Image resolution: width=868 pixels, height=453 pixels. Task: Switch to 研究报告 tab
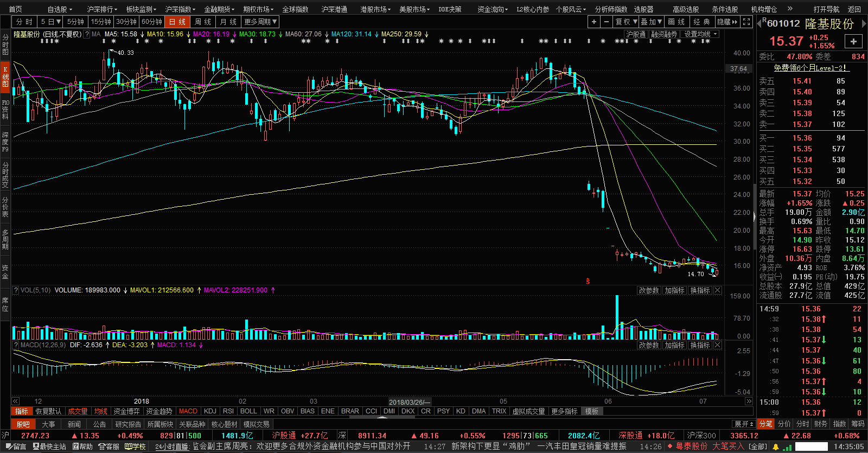coord(128,424)
